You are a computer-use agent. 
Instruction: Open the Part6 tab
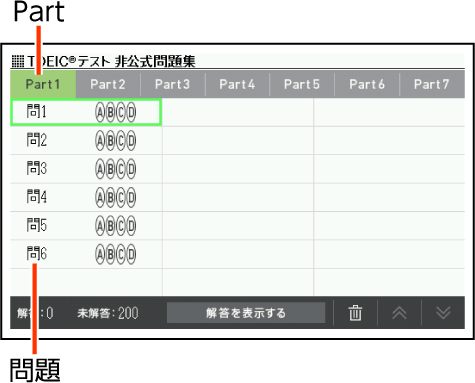367,84
